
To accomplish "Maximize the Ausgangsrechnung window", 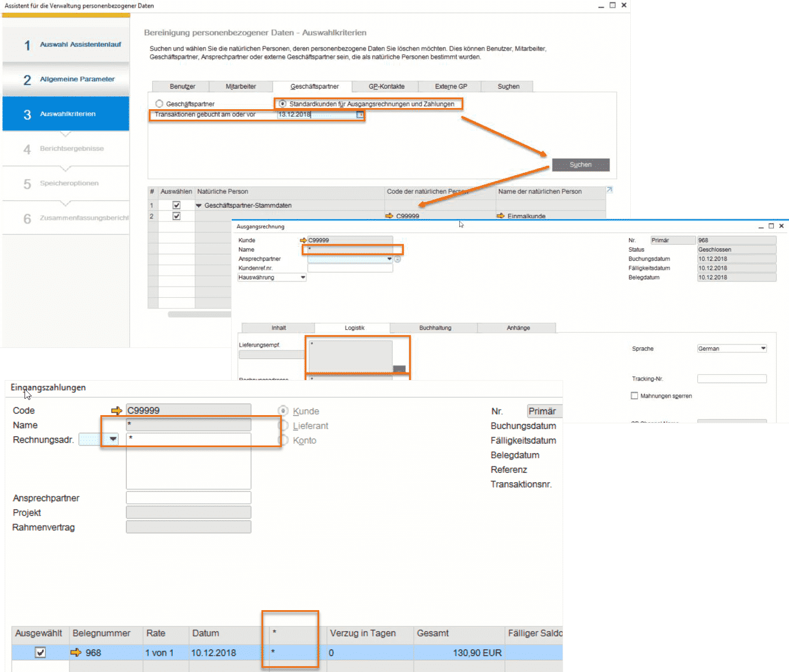I will pyautogui.click(x=771, y=226).
